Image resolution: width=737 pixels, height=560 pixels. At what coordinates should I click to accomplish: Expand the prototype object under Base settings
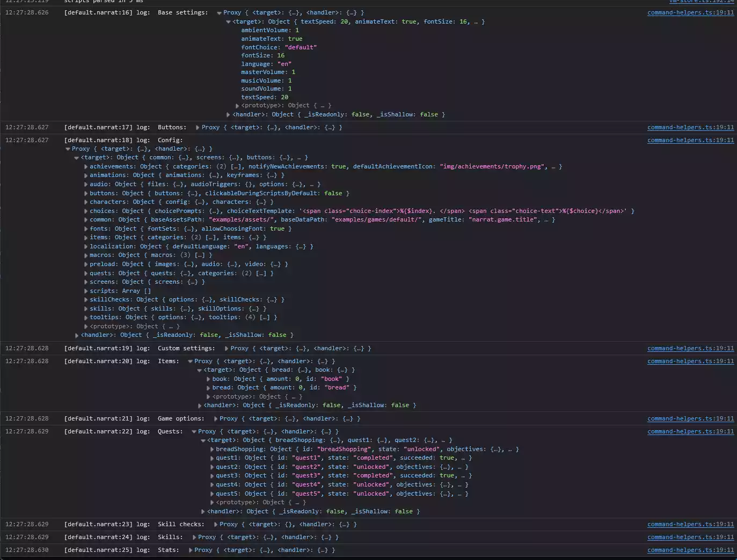click(238, 105)
